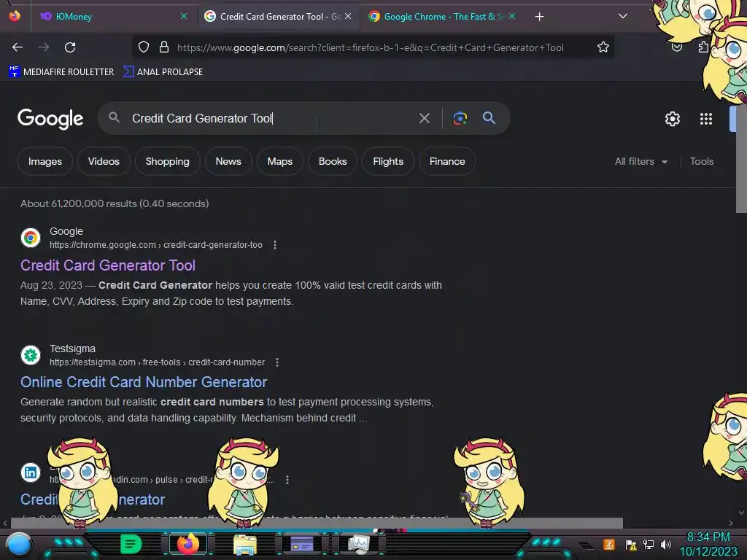
Task: Filter results by News
Action: click(x=228, y=161)
